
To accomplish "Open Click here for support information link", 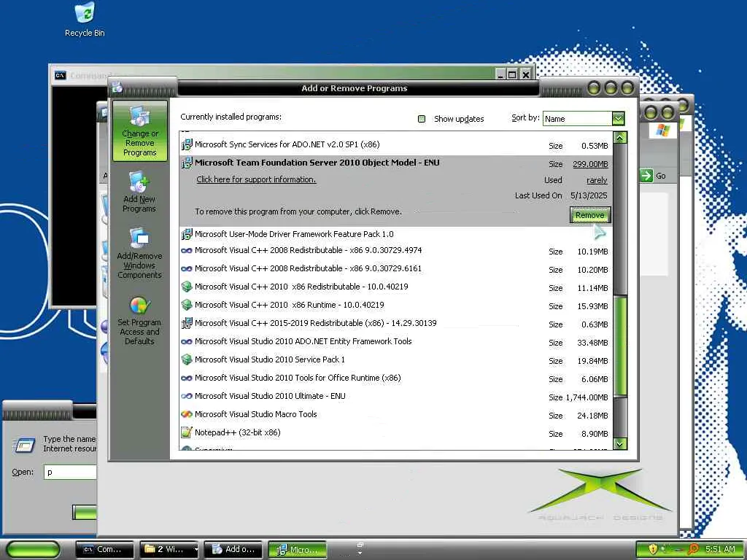I will click(x=256, y=179).
